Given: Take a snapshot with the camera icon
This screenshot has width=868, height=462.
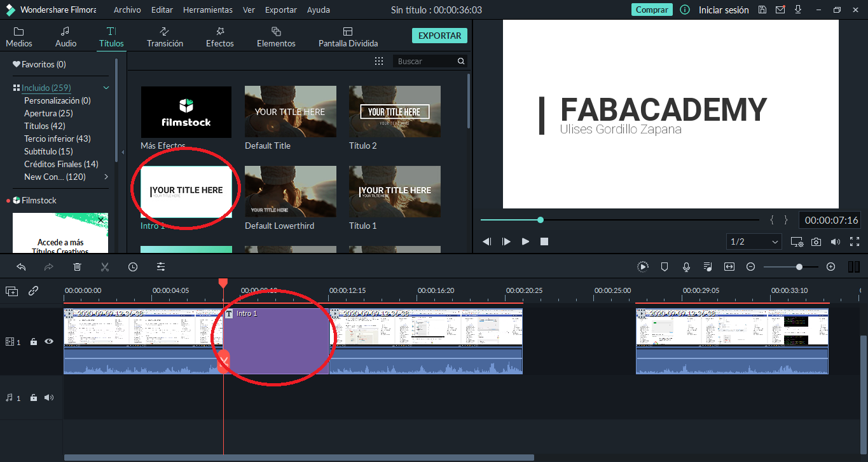Looking at the screenshot, I should [816, 241].
